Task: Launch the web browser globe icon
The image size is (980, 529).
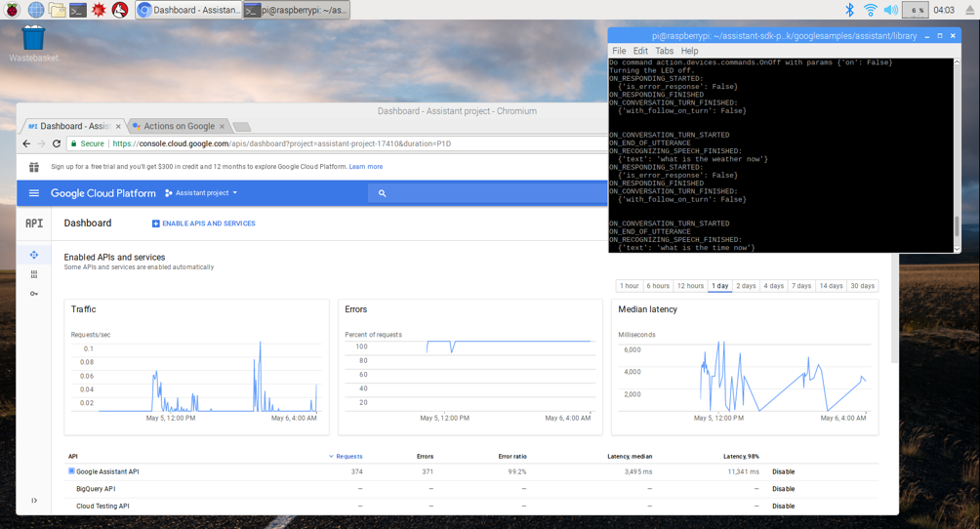Action: tap(36, 10)
